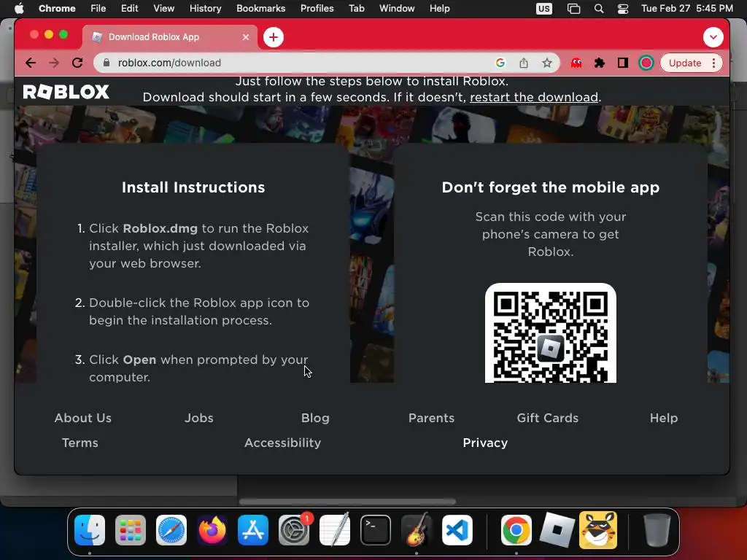The height and width of the screenshot is (560, 747).
Task: Click the lock icon in address bar
Action: click(107, 63)
